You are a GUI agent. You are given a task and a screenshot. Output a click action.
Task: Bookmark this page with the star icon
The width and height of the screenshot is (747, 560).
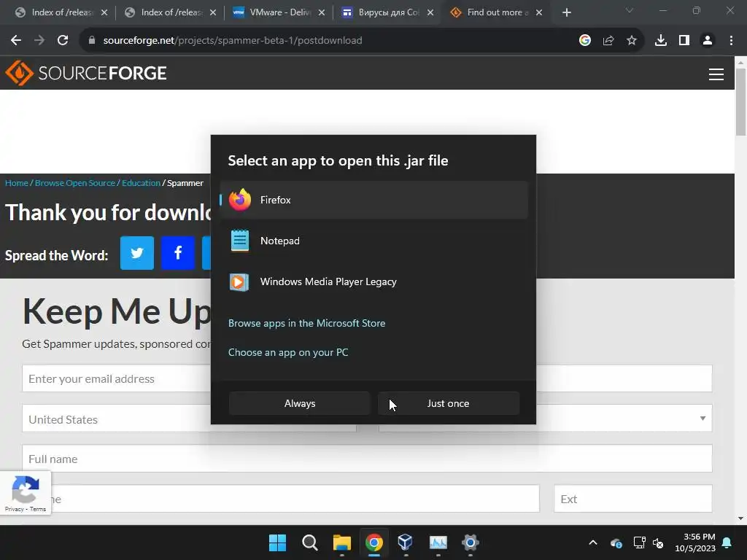pos(632,41)
